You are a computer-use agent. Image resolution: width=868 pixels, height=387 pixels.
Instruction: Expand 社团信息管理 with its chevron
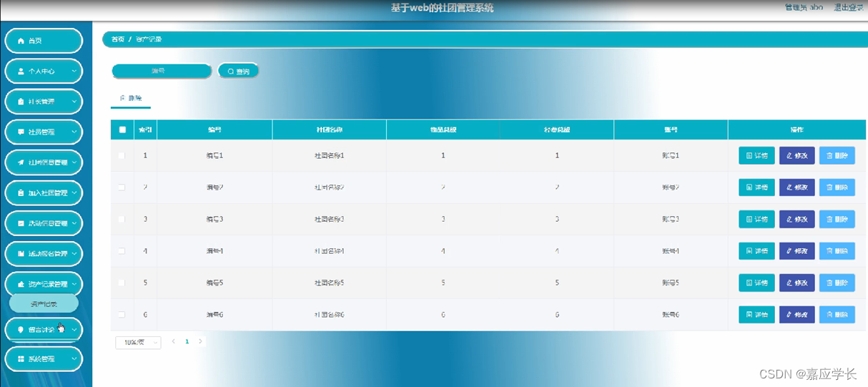point(74,162)
